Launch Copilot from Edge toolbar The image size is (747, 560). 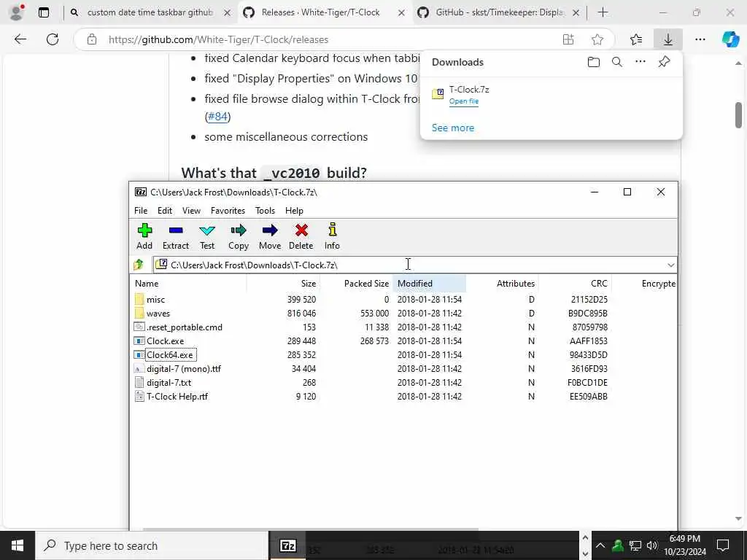tap(730, 39)
